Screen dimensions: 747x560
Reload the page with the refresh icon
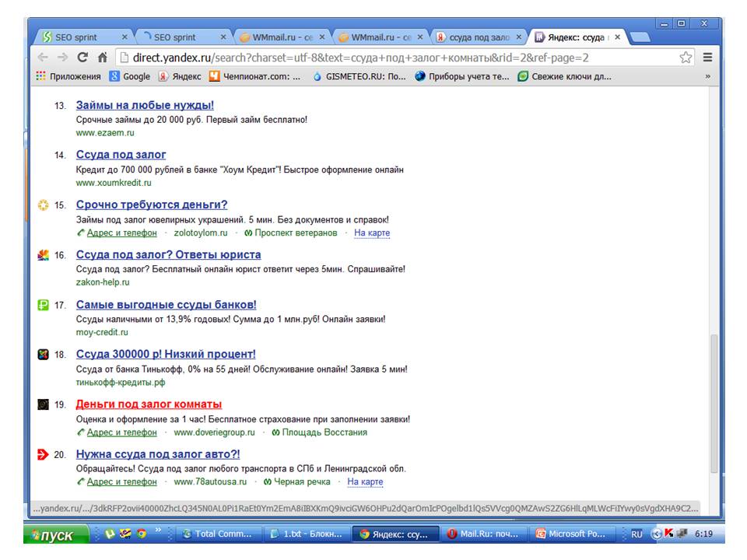coord(82,58)
